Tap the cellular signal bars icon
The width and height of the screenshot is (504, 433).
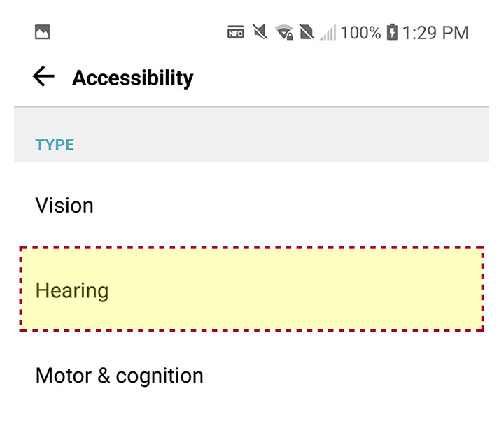tap(328, 32)
